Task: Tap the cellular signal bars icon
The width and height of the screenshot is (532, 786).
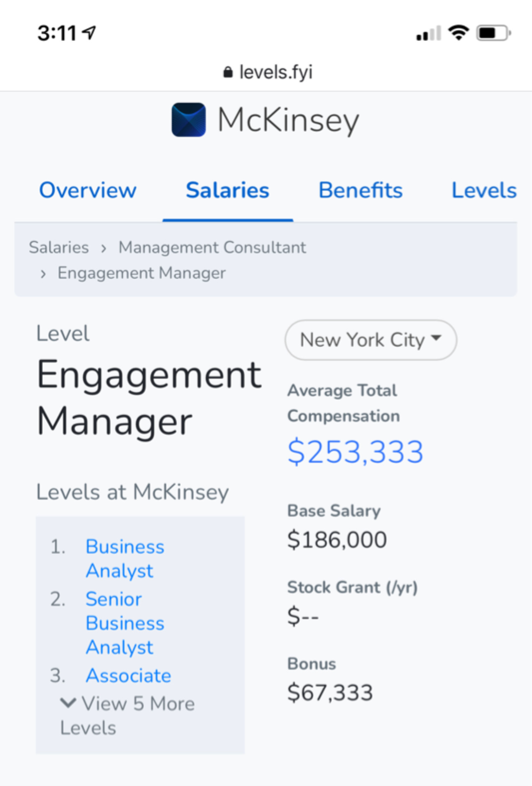Action: point(428,33)
